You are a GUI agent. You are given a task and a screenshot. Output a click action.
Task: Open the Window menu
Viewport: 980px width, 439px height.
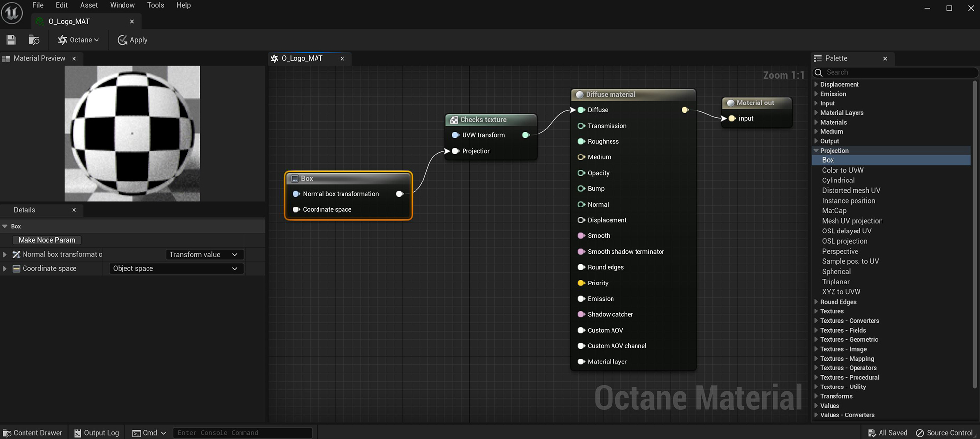[x=122, y=5]
